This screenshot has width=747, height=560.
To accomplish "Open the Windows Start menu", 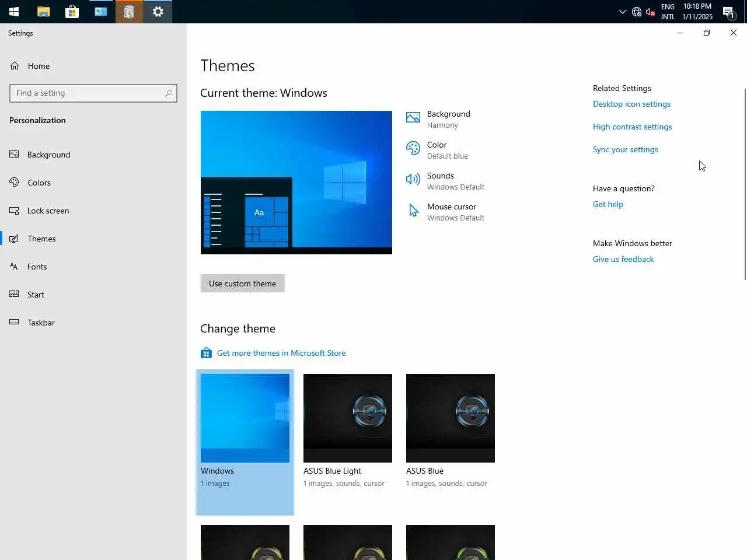I will point(14,12).
